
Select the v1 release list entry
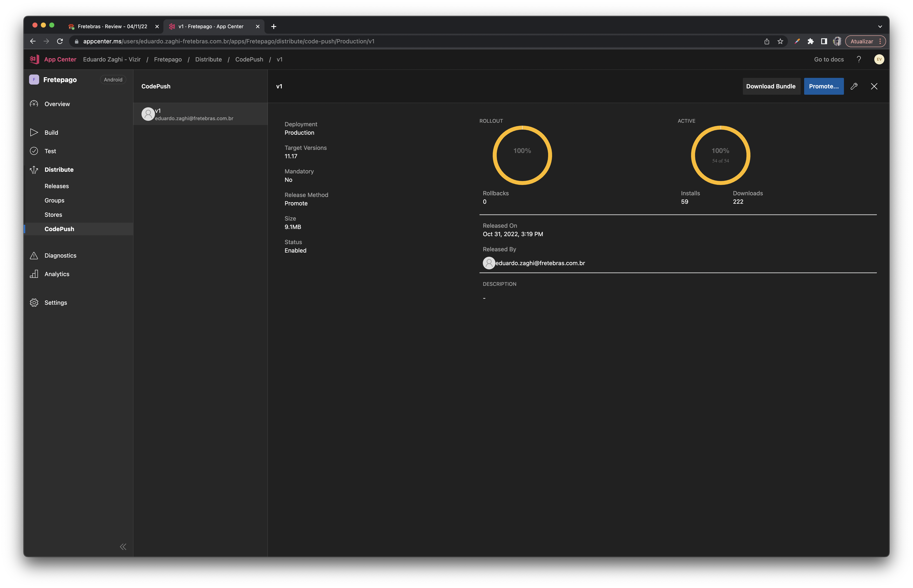tap(200, 114)
